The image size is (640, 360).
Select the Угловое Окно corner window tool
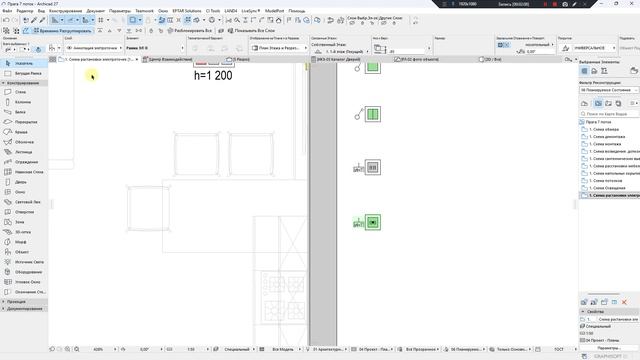[24, 282]
